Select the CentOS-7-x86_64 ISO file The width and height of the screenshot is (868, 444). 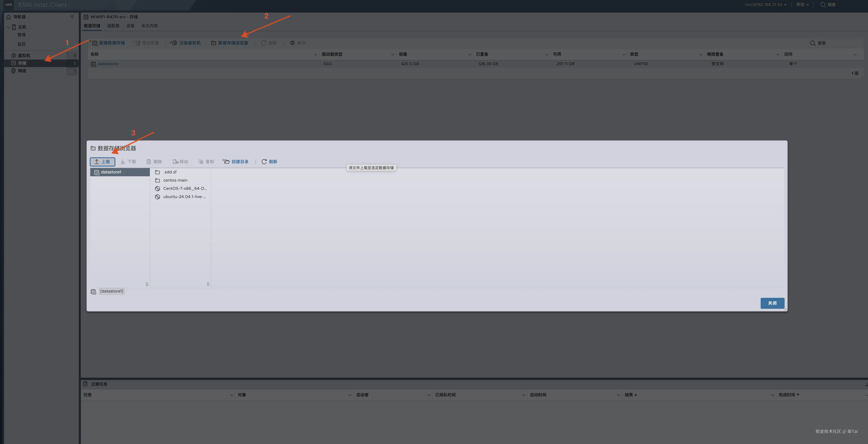click(185, 188)
